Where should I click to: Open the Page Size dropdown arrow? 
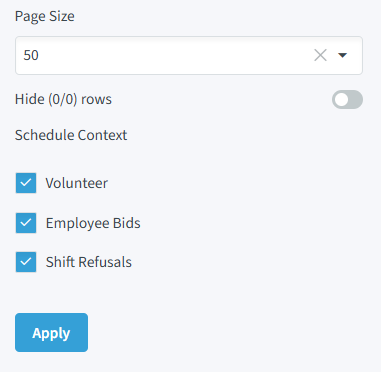coord(343,55)
